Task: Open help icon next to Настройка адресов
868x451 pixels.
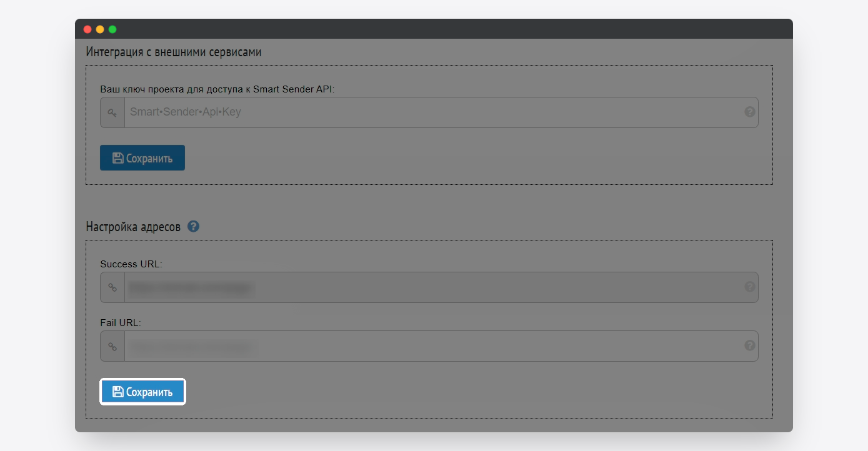Action: click(x=194, y=226)
